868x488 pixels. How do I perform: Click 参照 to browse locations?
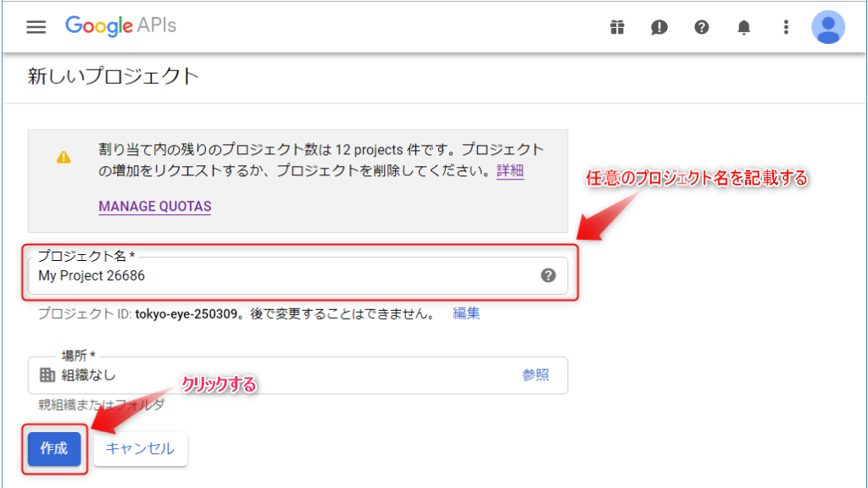point(535,375)
